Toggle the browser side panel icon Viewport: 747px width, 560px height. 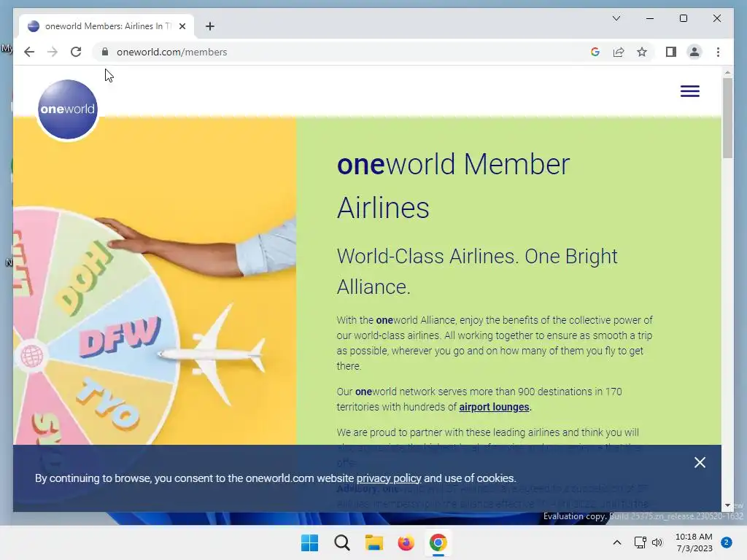671,52
